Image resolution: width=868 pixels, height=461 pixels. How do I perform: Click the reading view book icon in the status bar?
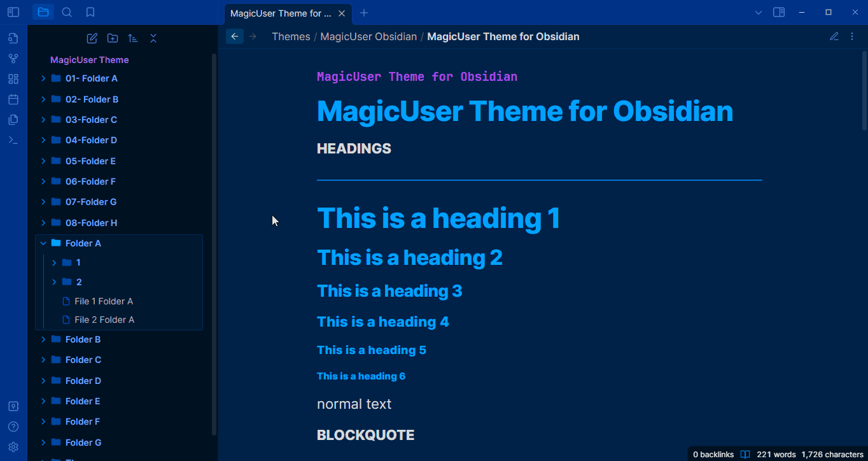tap(745, 455)
